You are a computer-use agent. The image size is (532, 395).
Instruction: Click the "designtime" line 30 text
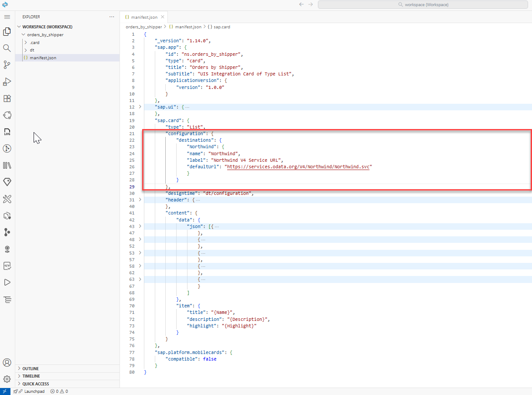(x=209, y=193)
